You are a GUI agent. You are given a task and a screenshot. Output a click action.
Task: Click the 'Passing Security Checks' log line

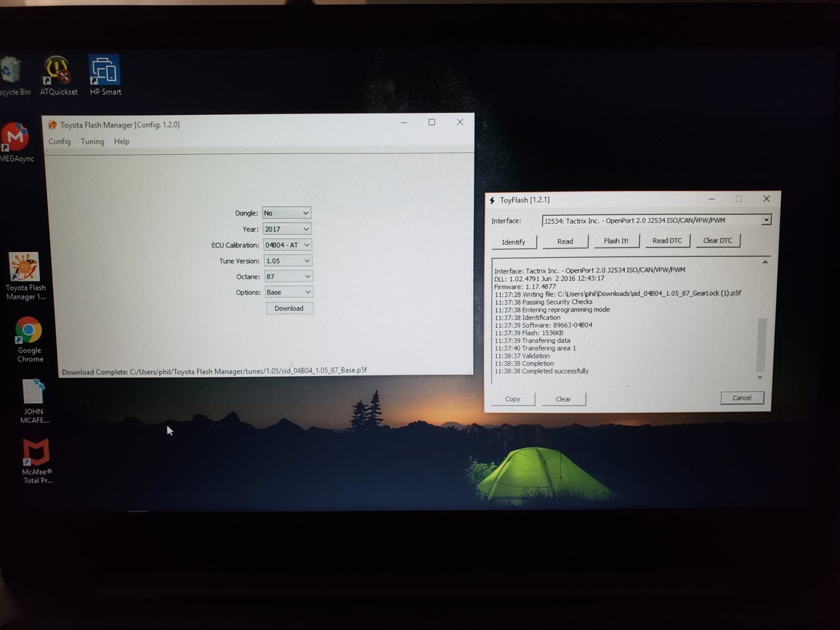(x=543, y=303)
